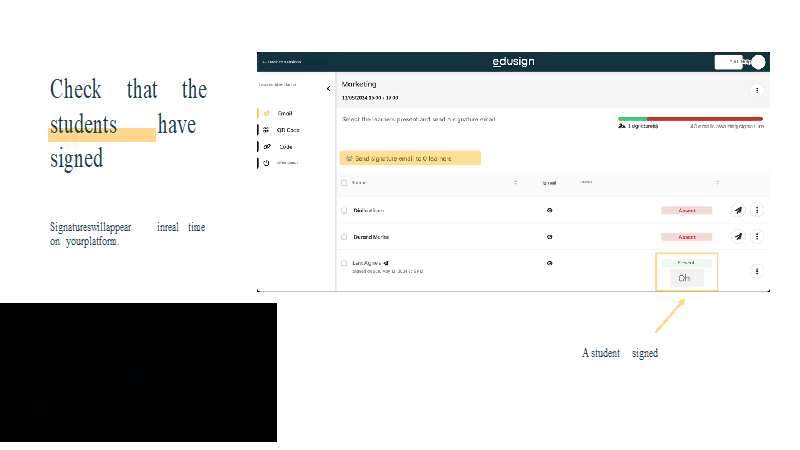Open the three-dot menu for the signed learner
The height and width of the screenshot is (450, 800).
coord(757,270)
